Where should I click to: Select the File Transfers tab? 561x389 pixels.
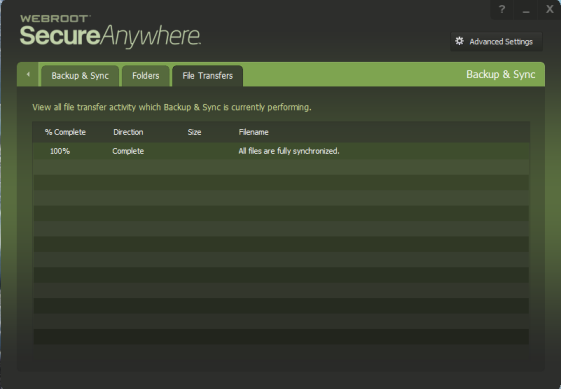pyautogui.click(x=208, y=76)
